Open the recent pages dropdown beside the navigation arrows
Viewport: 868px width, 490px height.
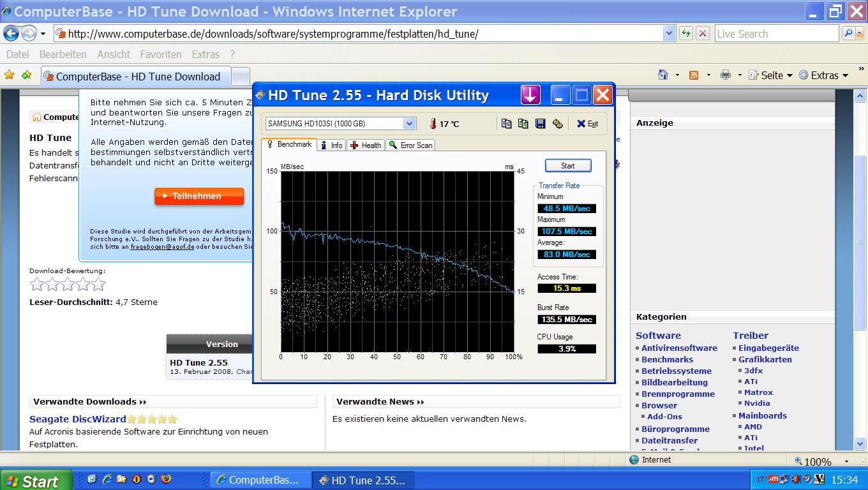tap(43, 34)
